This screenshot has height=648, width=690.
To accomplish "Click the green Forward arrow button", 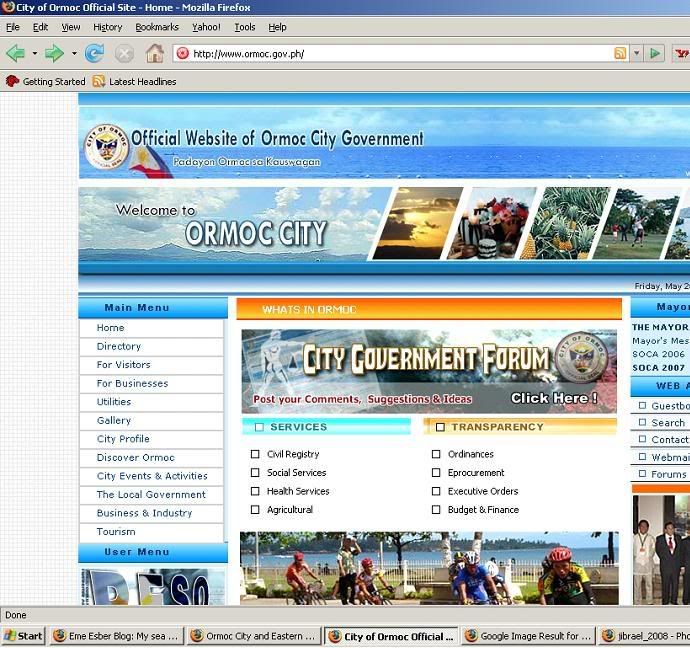I will [x=54, y=53].
